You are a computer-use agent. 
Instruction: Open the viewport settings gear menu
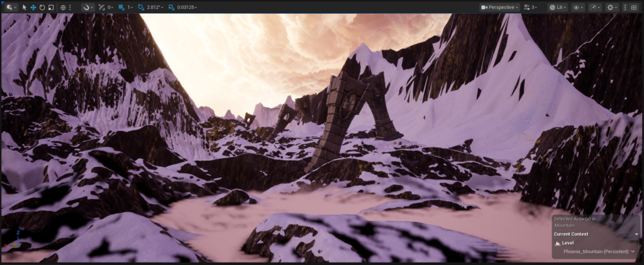click(x=612, y=7)
